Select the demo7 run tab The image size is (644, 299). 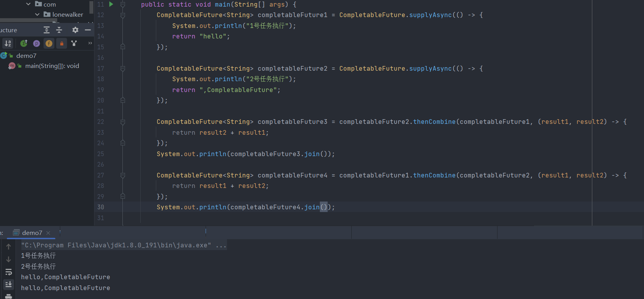pyautogui.click(x=32, y=233)
